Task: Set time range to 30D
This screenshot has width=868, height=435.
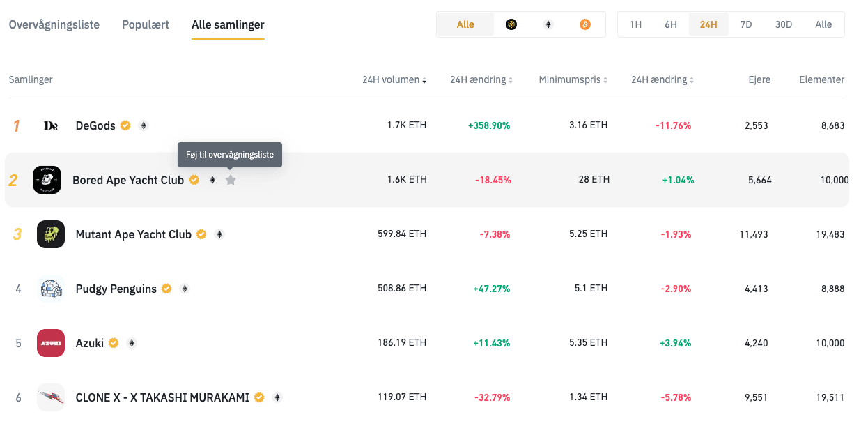Action: pos(784,24)
